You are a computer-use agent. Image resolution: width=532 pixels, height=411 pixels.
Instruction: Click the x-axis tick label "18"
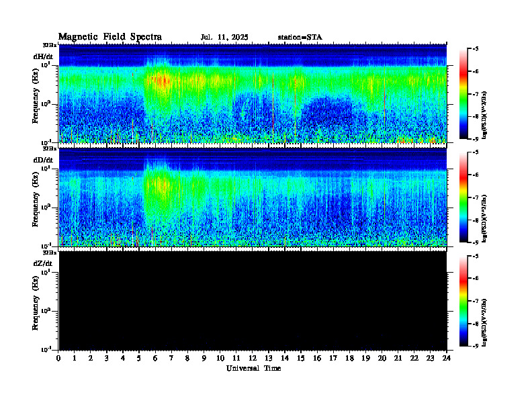click(x=349, y=358)
